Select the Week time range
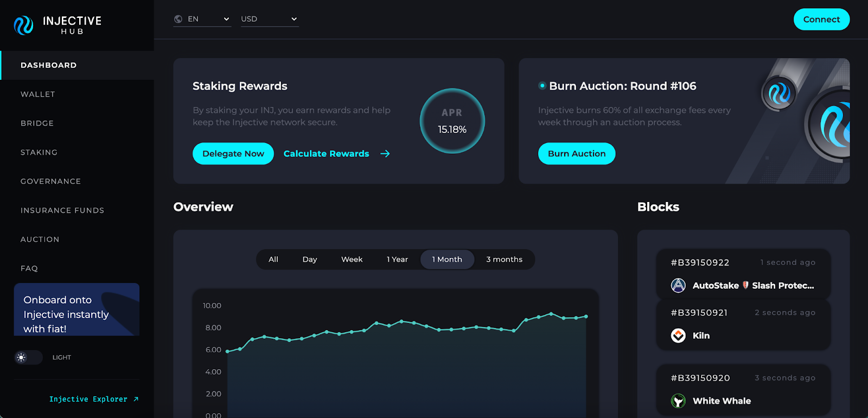Screen dimensions: 868x418 click(352, 259)
